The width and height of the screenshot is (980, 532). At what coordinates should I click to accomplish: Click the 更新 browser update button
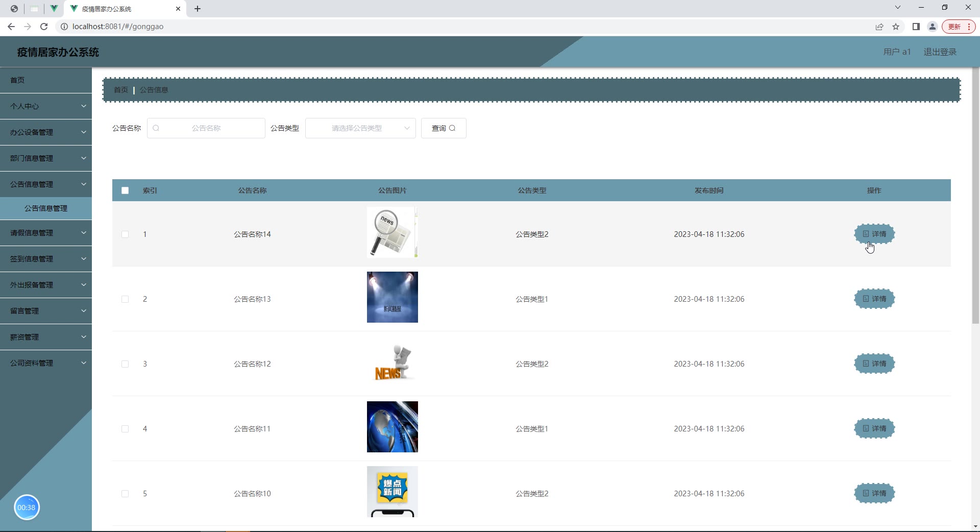pos(958,27)
